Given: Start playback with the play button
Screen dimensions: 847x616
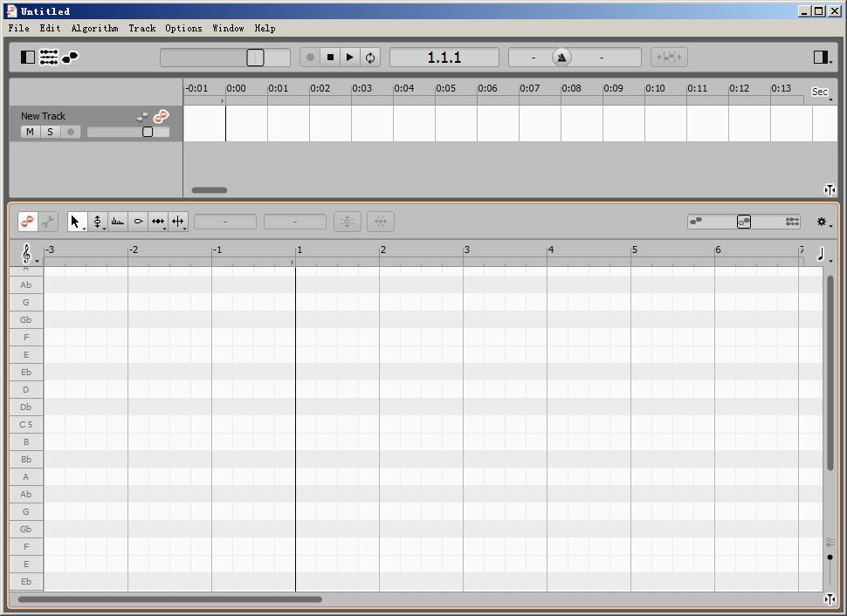Looking at the screenshot, I should 350,58.
